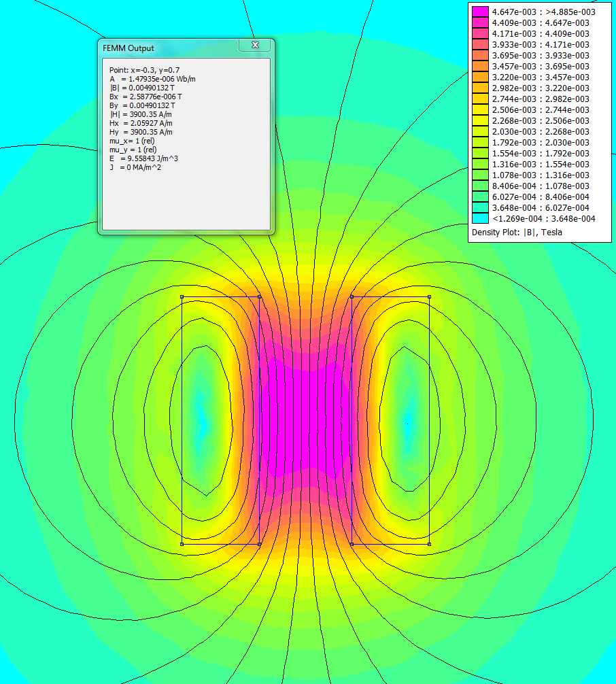Click the cyan swatch for <1.269e-004
The image size is (616, 684).
[480, 218]
